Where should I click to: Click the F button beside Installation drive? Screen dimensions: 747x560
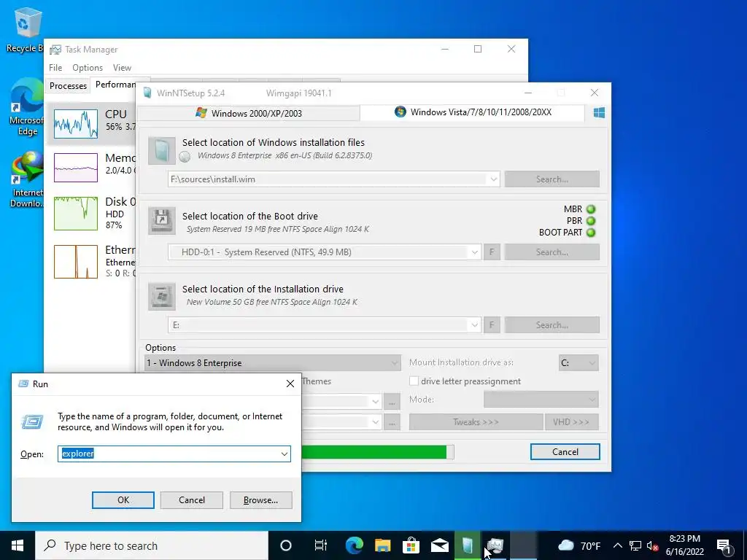point(492,325)
